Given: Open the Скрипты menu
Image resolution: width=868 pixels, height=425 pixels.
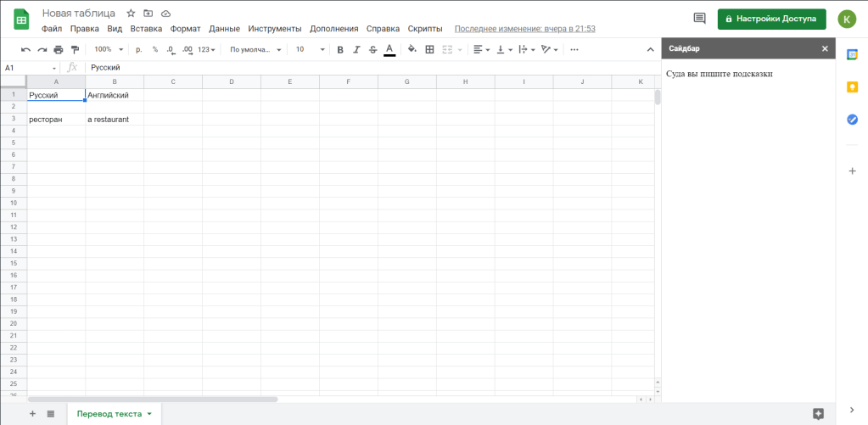Looking at the screenshot, I should (424, 28).
